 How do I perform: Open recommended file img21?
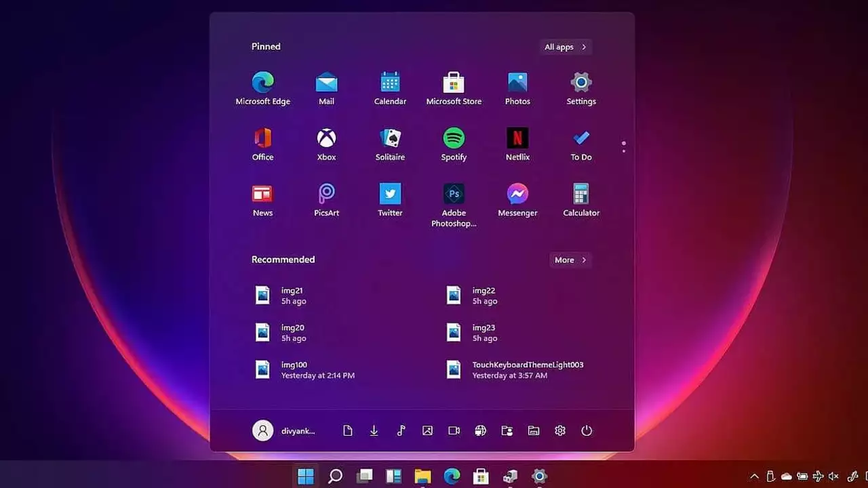click(x=292, y=296)
